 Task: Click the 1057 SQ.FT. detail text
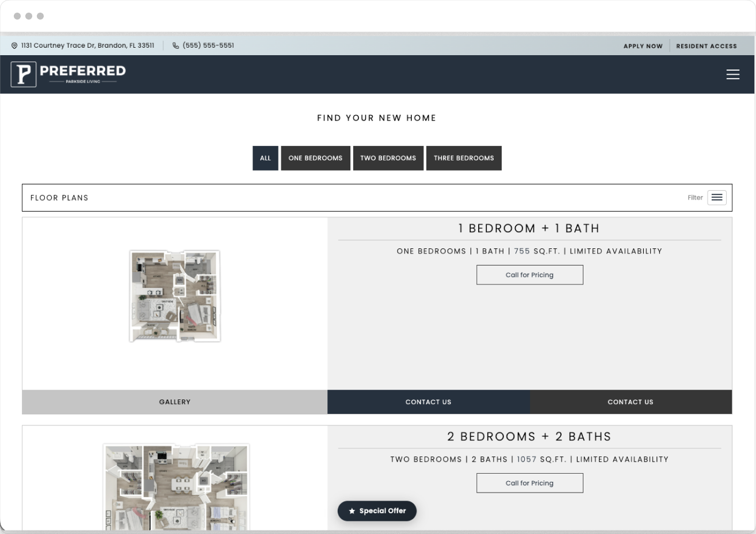541,459
